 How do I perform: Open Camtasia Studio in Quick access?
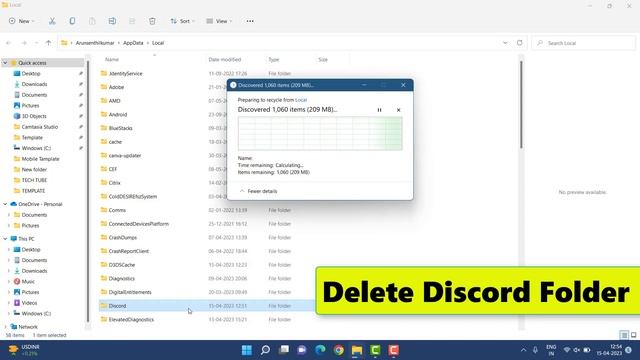click(x=40, y=127)
